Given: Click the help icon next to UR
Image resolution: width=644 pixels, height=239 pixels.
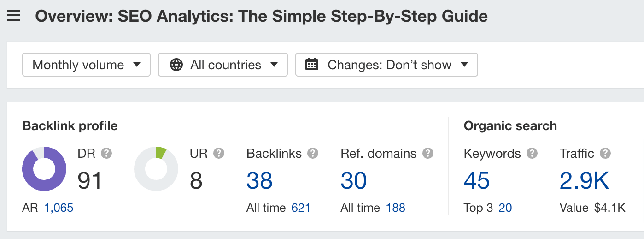Looking at the screenshot, I should (219, 153).
